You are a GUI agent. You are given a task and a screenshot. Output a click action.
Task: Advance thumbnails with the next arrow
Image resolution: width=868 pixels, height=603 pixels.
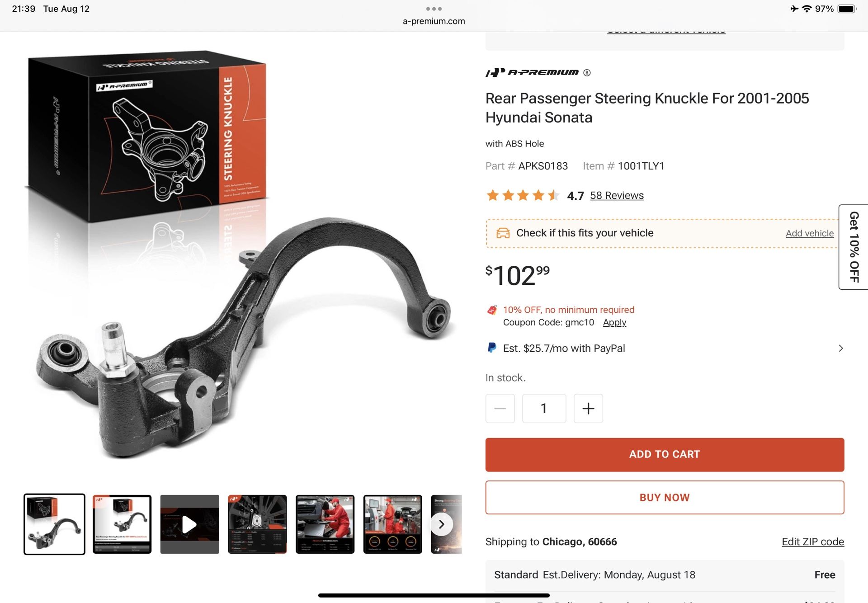pyautogui.click(x=442, y=524)
